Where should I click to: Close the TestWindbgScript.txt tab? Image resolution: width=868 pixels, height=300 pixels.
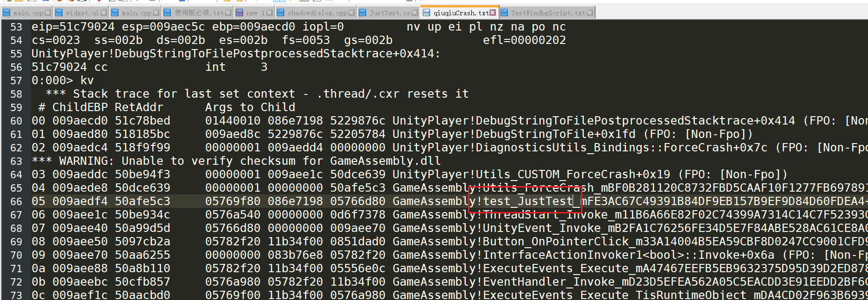(589, 13)
